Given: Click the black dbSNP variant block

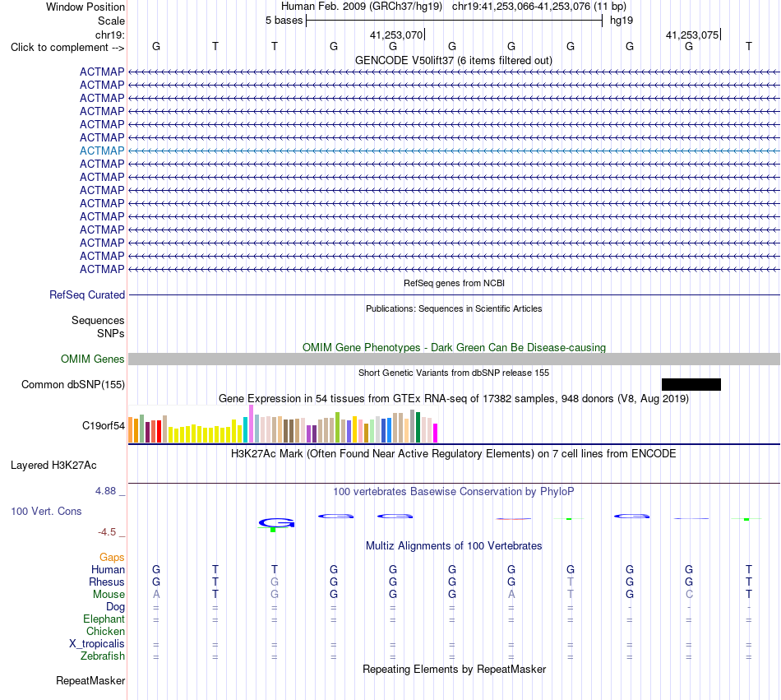Looking at the screenshot, I should (x=691, y=384).
